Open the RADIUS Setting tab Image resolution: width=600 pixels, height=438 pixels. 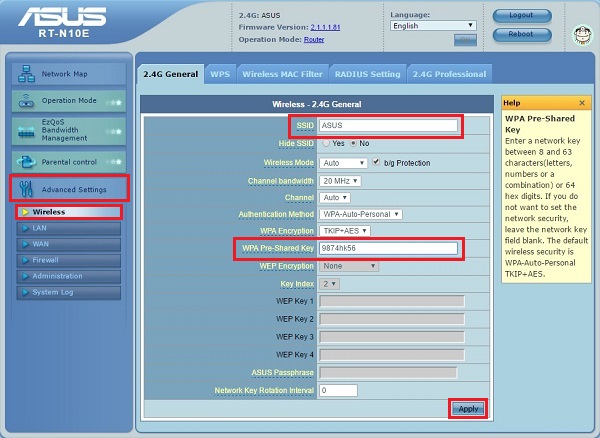[x=367, y=74]
